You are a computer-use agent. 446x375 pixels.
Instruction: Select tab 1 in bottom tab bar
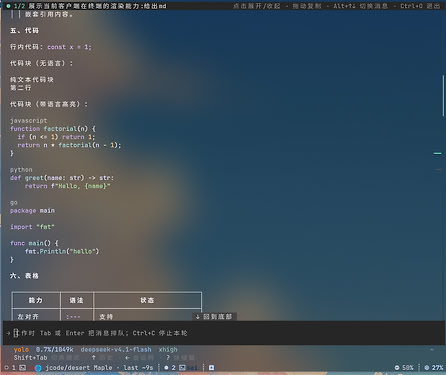tap(14, 368)
